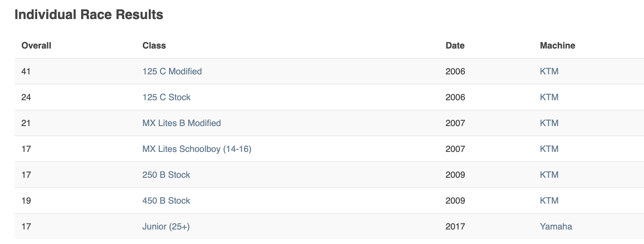Click the Machine column header
This screenshot has height=244, width=644.
(x=557, y=46)
